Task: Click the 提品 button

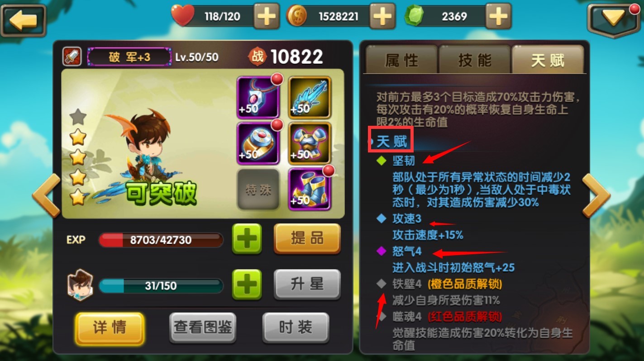Action: tap(307, 238)
